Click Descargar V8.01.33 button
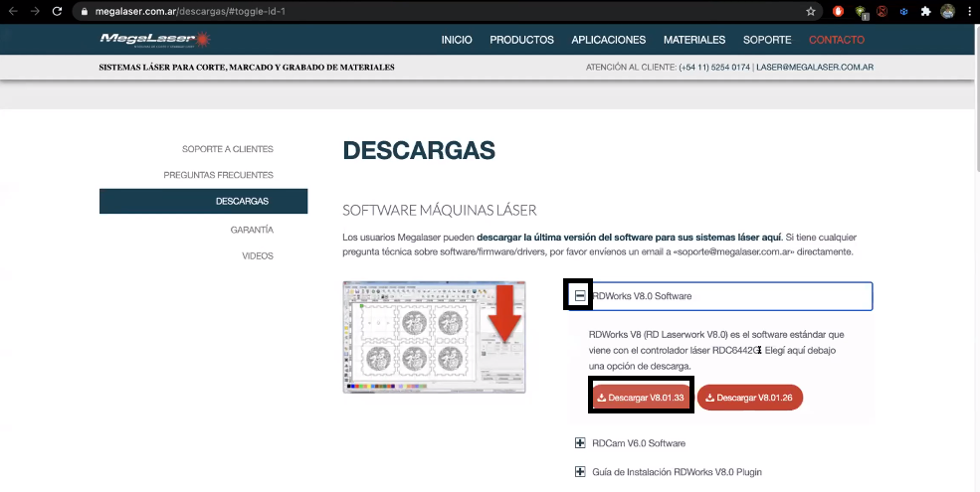This screenshot has height=492, width=980. [x=640, y=398]
